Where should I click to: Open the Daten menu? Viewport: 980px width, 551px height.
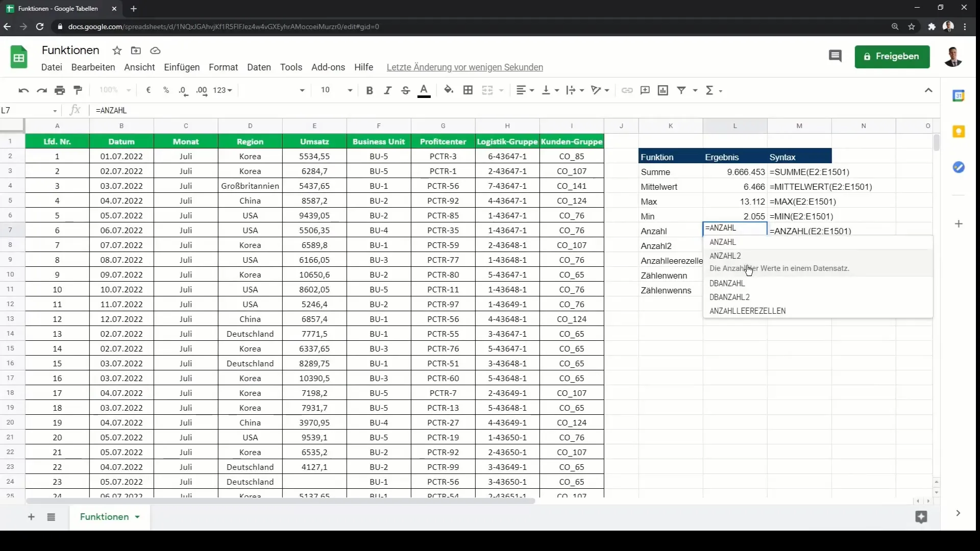coord(259,67)
